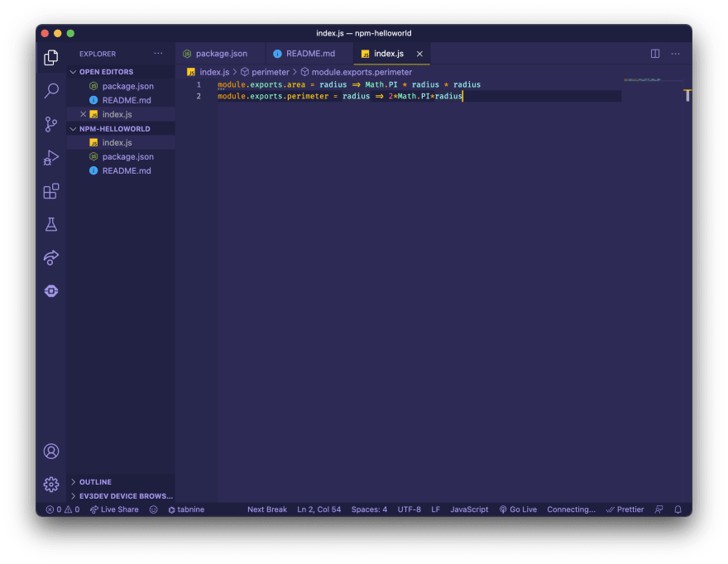Click Connecting... status bar item
Image resolution: width=728 pixels, height=564 pixels.
point(571,509)
